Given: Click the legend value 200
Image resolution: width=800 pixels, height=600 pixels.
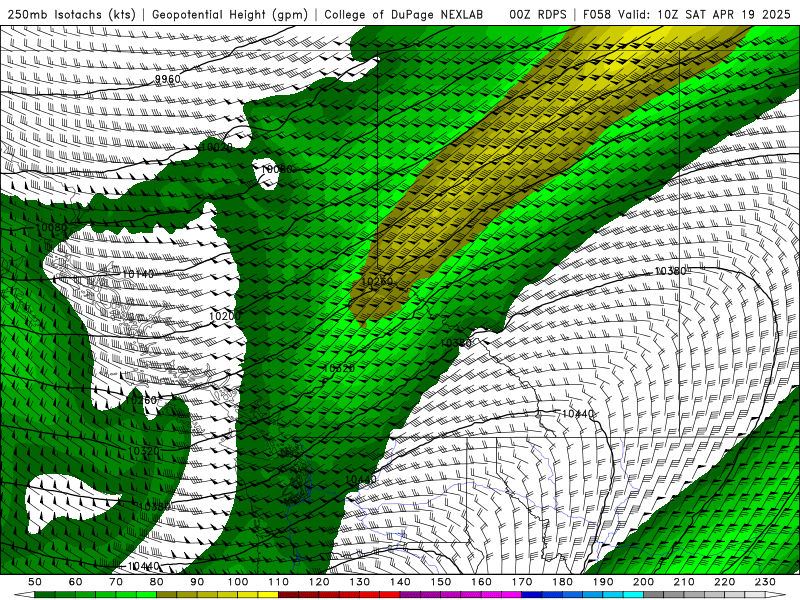Looking at the screenshot, I should coord(644,582).
